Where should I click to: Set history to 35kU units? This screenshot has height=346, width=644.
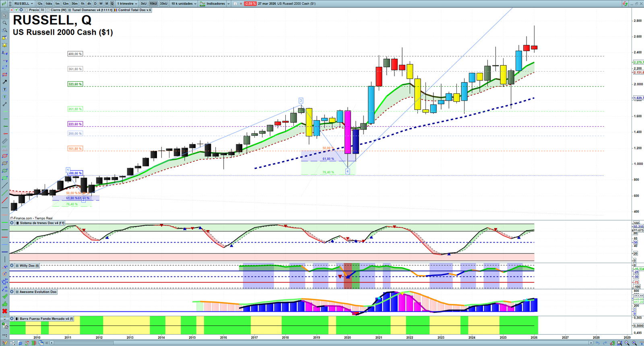[x=163, y=4]
